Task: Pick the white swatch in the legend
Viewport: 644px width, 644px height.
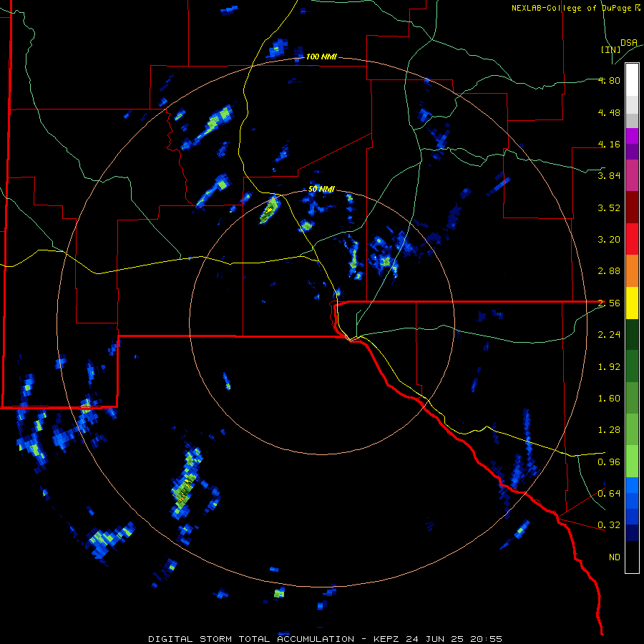Action: (632, 80)
